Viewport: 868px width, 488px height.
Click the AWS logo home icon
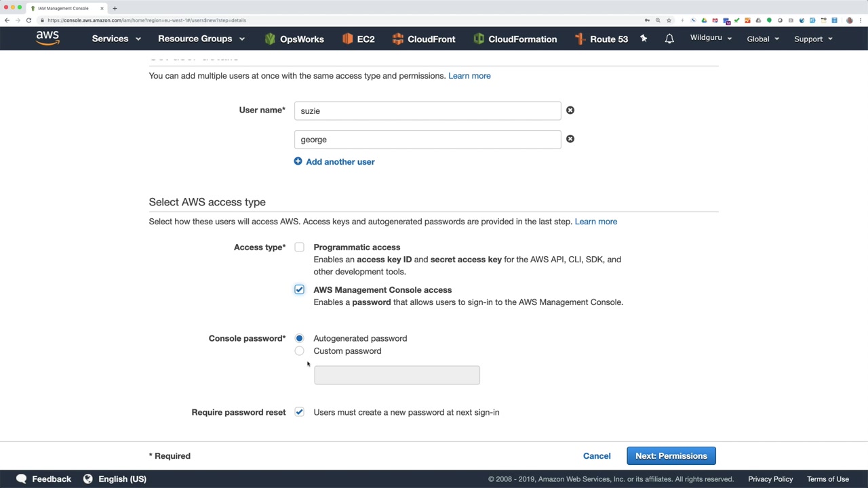47,38
